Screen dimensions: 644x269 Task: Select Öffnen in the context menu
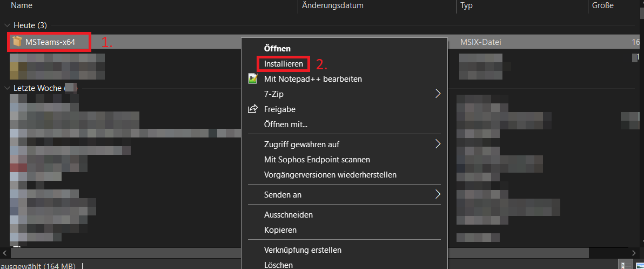pyautogui.click(x=277, y=49)
